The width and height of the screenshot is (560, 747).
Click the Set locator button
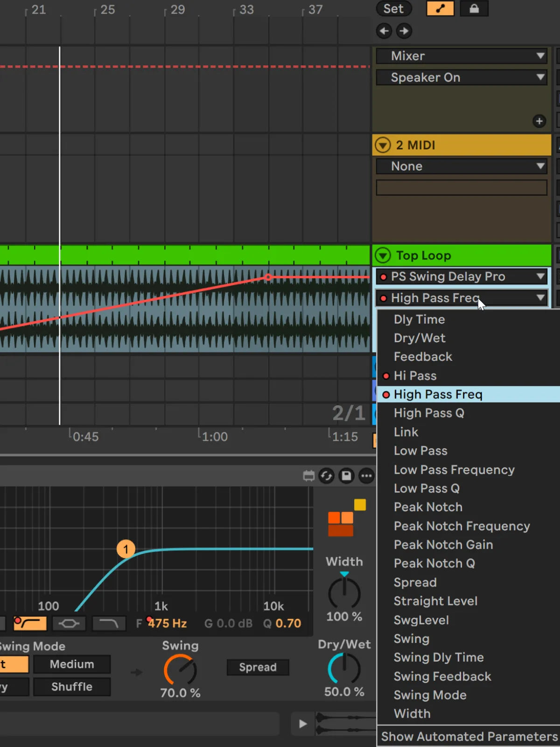point(393,8)
